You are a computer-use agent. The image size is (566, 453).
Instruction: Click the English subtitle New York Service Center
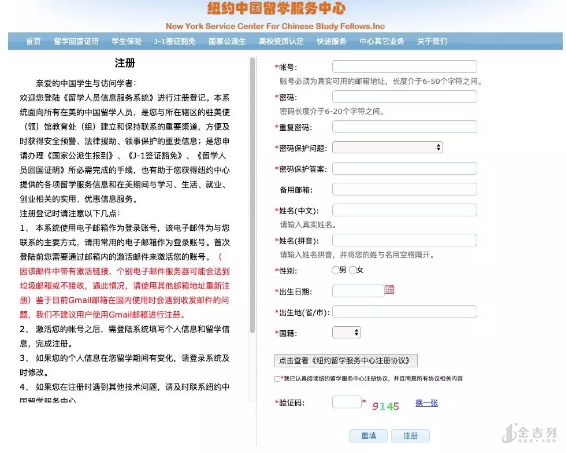pyautogui.click(x=275, y=26)
